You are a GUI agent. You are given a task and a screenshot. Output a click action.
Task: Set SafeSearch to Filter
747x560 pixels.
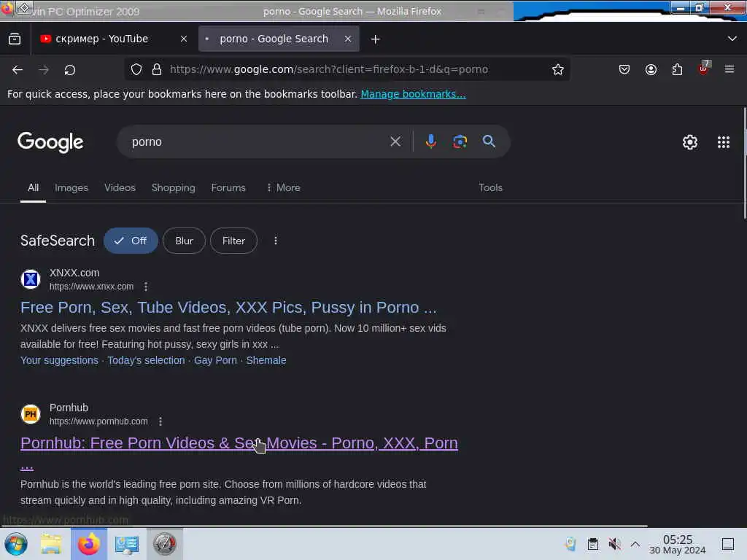click(233, 241)
